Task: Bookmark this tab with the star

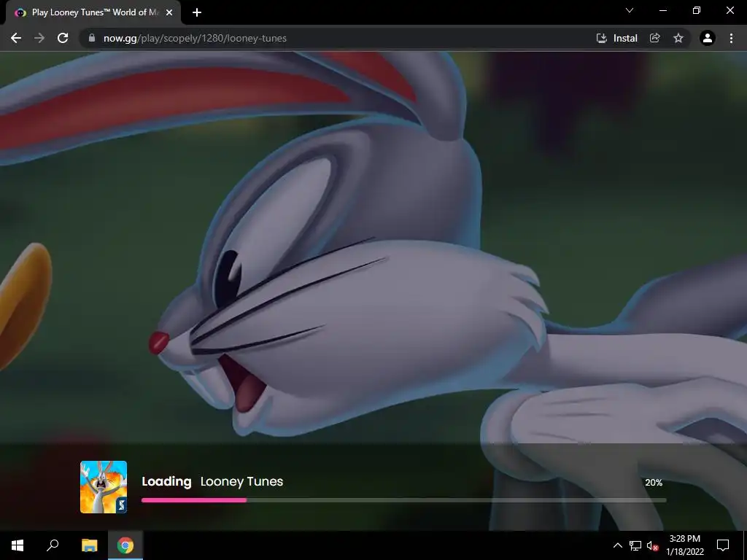Action: coord(678,38)
